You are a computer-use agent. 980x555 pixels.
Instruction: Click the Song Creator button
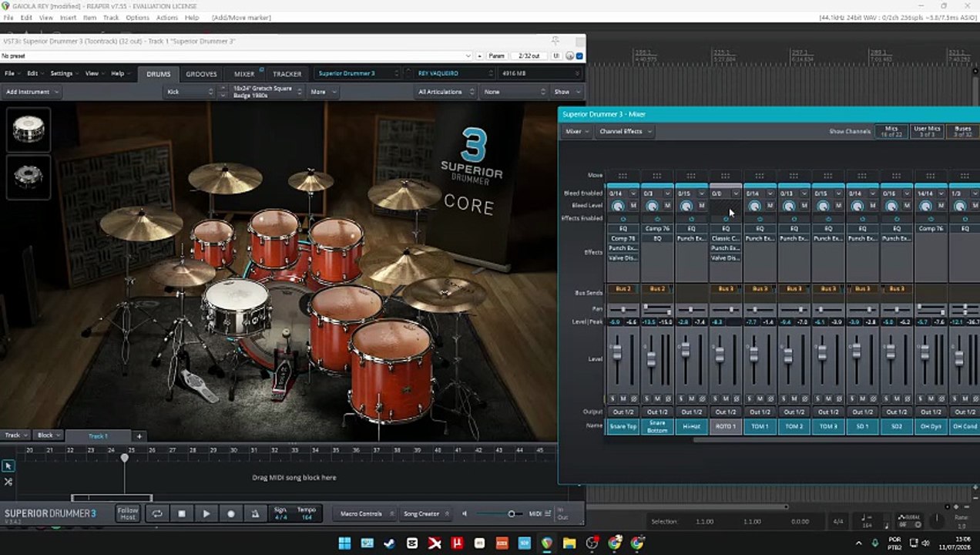[425, 514]
